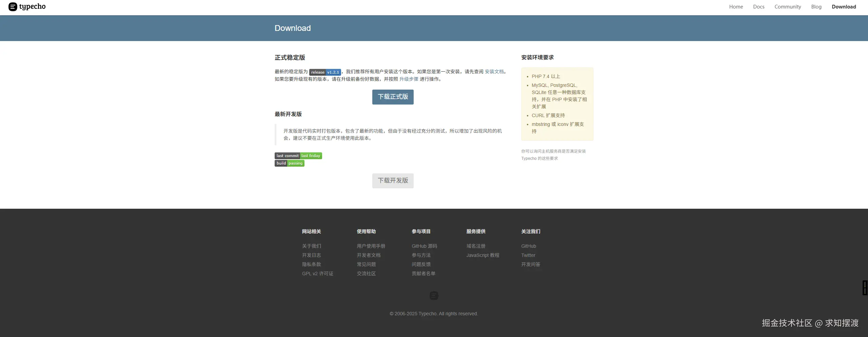Screen dimensions: 868x337
Task: Click the CURL 扩展支持 requirement
Action: pyautogui.click(x=548, y=116)
